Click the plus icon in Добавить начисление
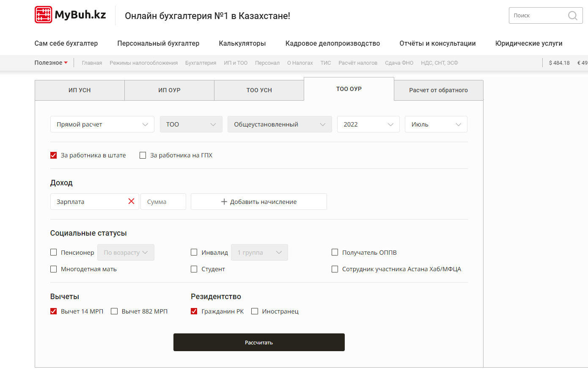 tap(224, 202)
